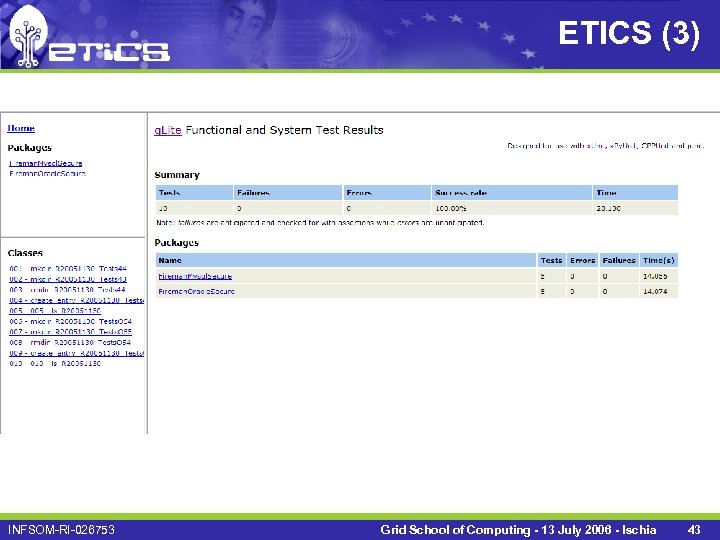Click the ETICS tree logo

[28, 36]
